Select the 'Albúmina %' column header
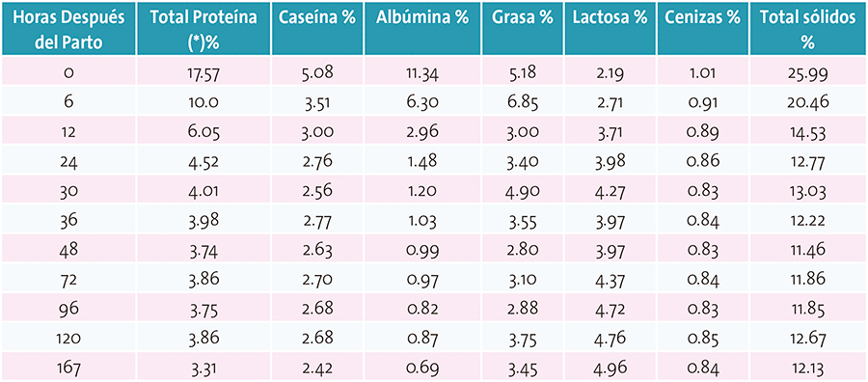Image resolution: width=868 pixels, height=382 pixels. [422, 28]
